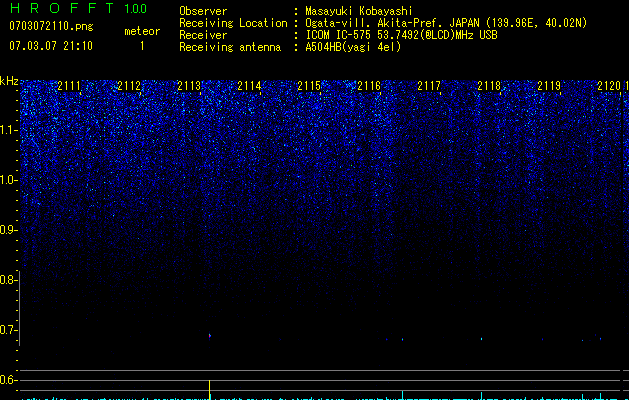629x400 pixels.
Task: Click the meteor label
Action: [142, 31]
